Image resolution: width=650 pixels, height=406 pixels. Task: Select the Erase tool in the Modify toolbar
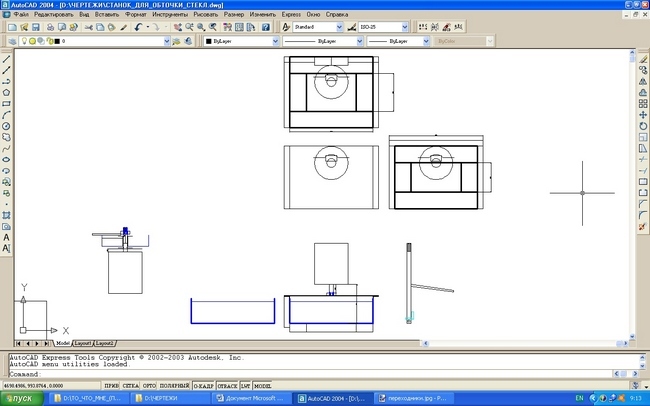tap(643, 59)
